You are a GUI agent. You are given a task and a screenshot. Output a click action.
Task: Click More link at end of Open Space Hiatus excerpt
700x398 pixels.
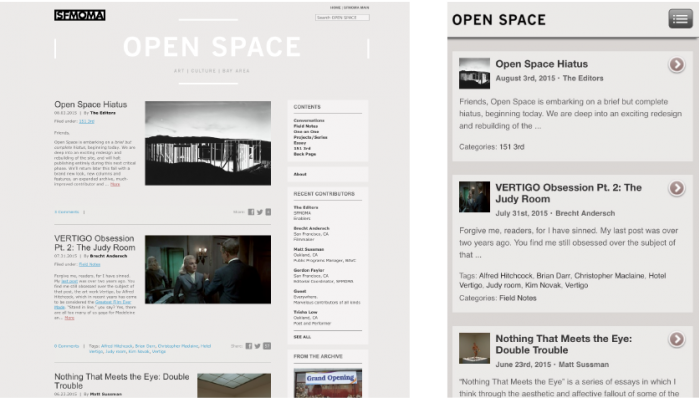click(x=115, y=184)
